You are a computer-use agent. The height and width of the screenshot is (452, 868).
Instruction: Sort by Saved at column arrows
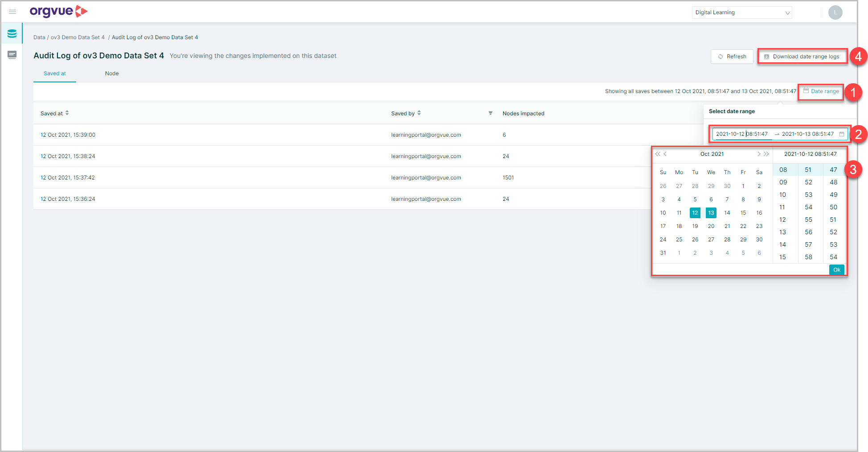67,113
